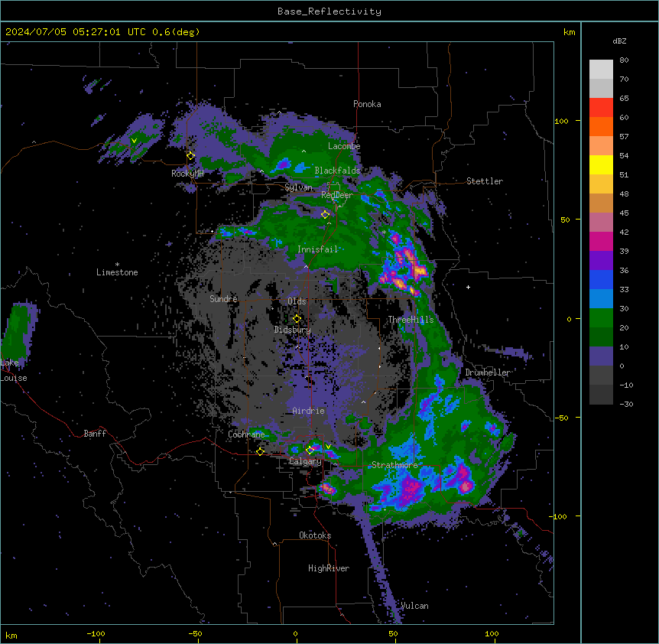Screen dimensions: 659x644
Task: Click the Ponoka city label
Action: click(367, 104)
